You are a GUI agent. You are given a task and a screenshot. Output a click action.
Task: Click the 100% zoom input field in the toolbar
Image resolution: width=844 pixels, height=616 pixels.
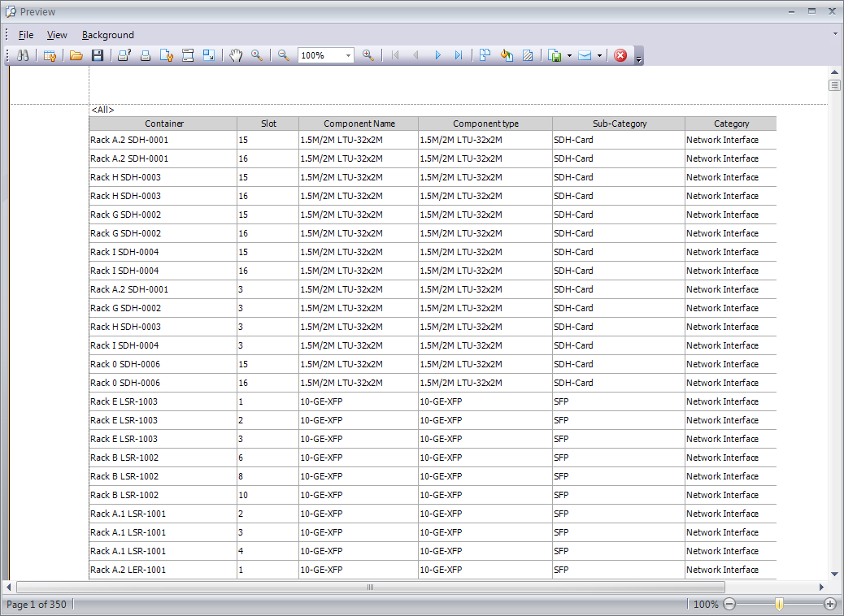pyautogui.click(x=321, y=55)
